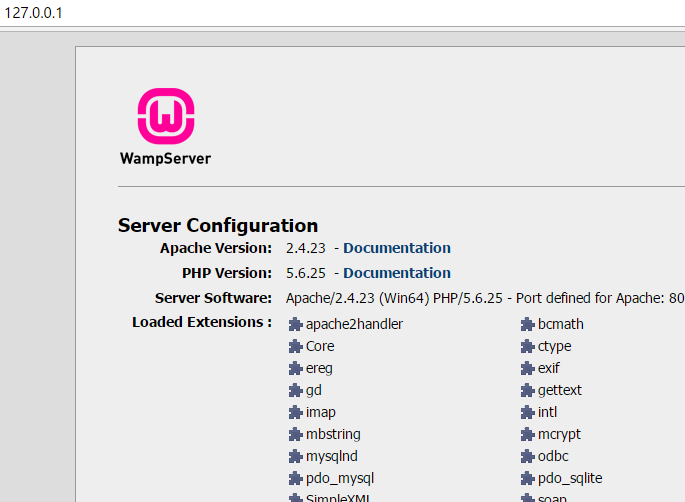
Task: Click the pdo_mysql extension name
Action: click(x=340, y=478)
